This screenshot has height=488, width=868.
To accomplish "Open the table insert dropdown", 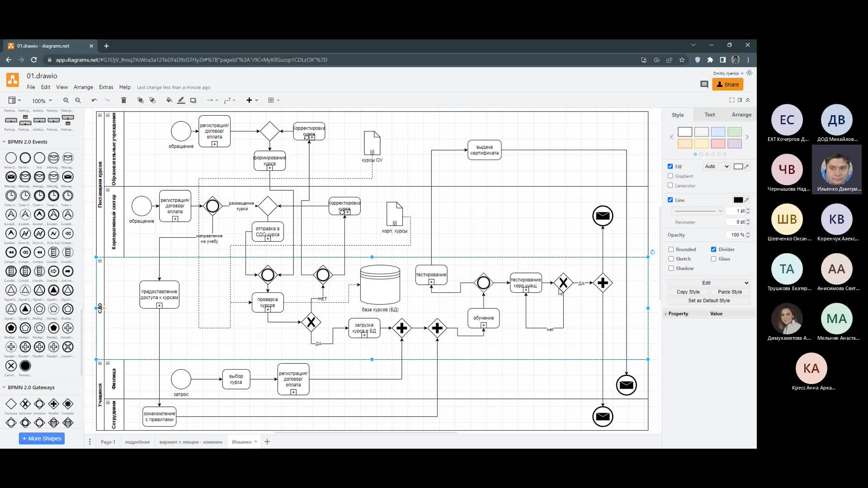I will 274,100.
